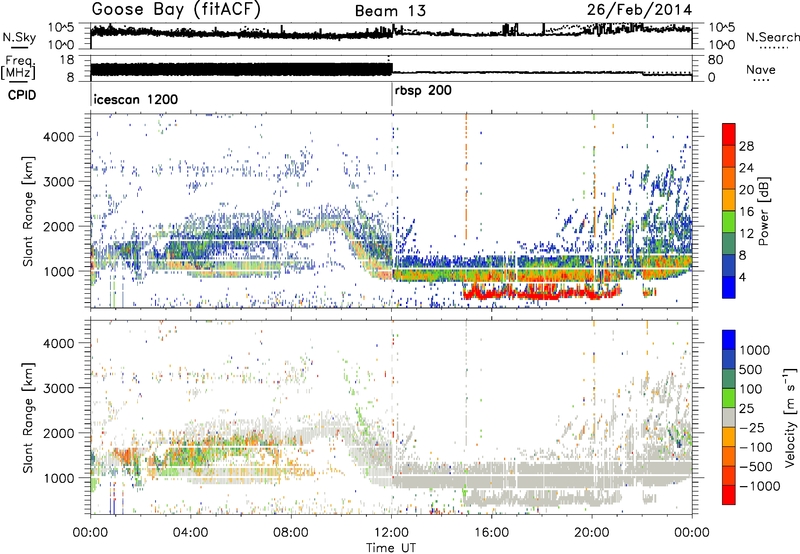The height and width of the screenshot is (554, 800).
Task: Click the 'Time UT' axis title
Action: coord(391,547)
